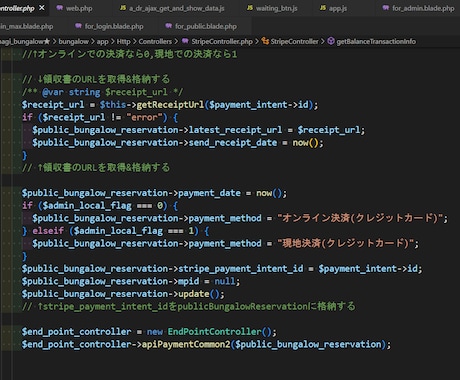Image resolution: width=460 pixels, height=380 pixels.
Task: Click the ↑領収書のURLを取得&格納する comment
Action: 96,168
